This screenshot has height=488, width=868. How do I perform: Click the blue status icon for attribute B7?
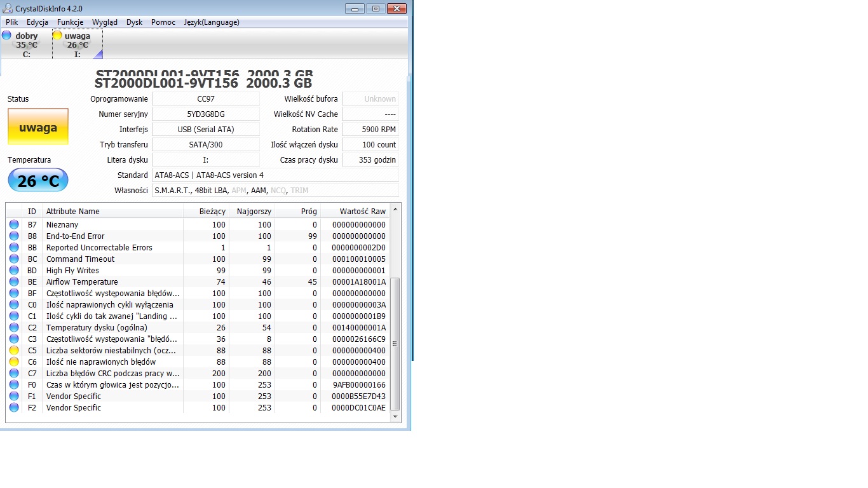pyautogui.click(x=14, y=224)
